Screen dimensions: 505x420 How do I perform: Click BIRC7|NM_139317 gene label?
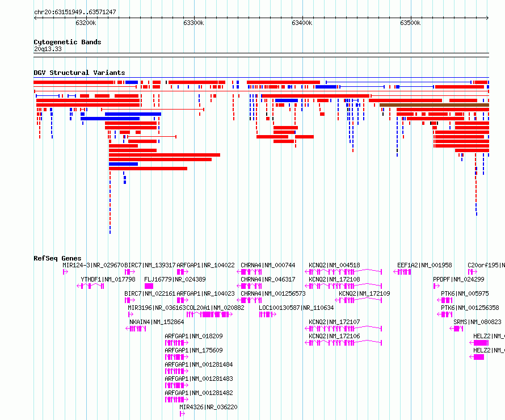tap(150, 265)
